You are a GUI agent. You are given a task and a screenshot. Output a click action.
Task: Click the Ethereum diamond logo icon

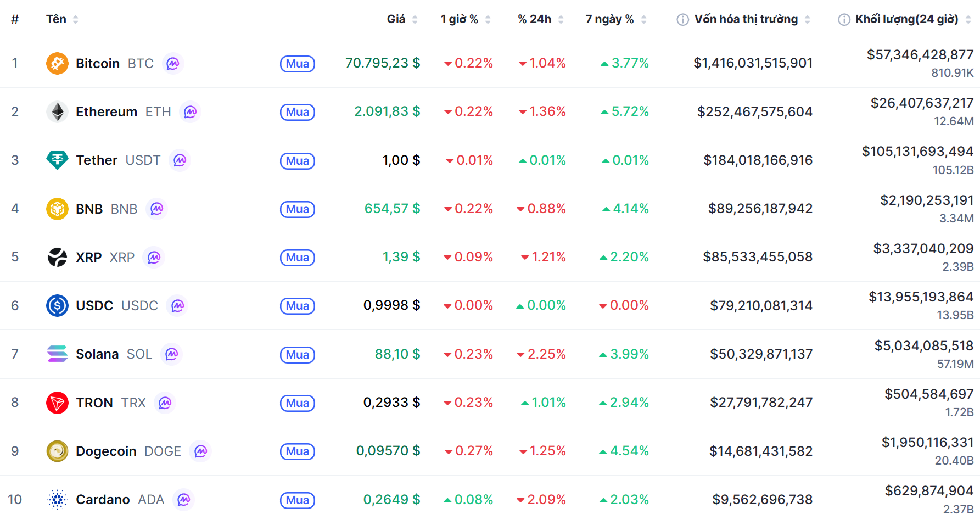[57, 112]
